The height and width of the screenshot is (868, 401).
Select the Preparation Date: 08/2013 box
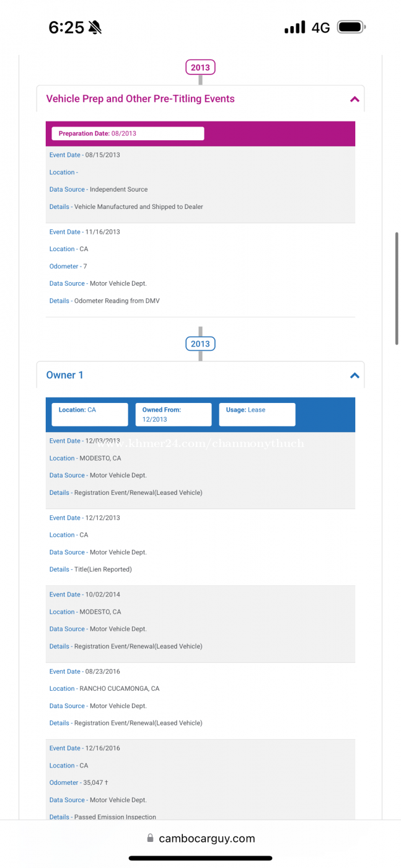pos(128,133)
